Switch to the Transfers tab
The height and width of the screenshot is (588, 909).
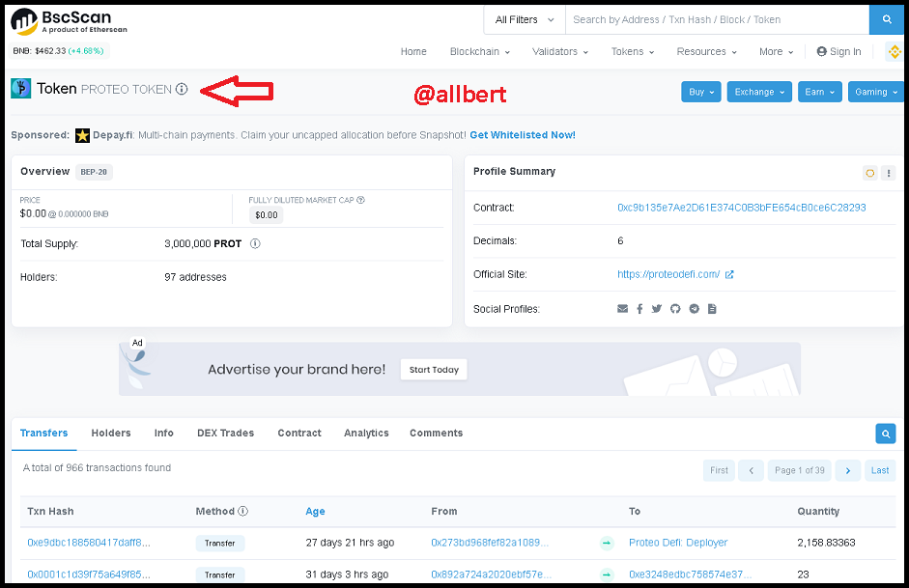click(44, 433)
